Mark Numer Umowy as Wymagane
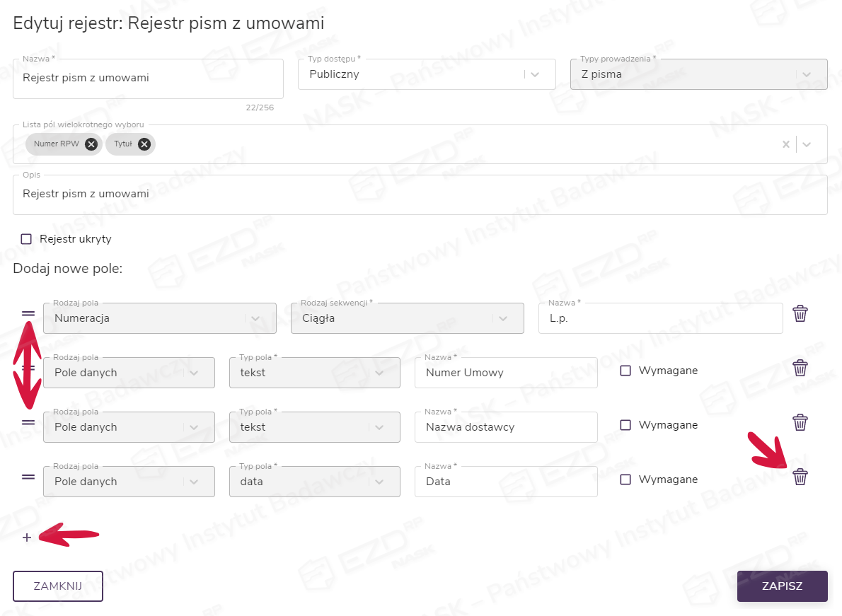 coord(625,371)
